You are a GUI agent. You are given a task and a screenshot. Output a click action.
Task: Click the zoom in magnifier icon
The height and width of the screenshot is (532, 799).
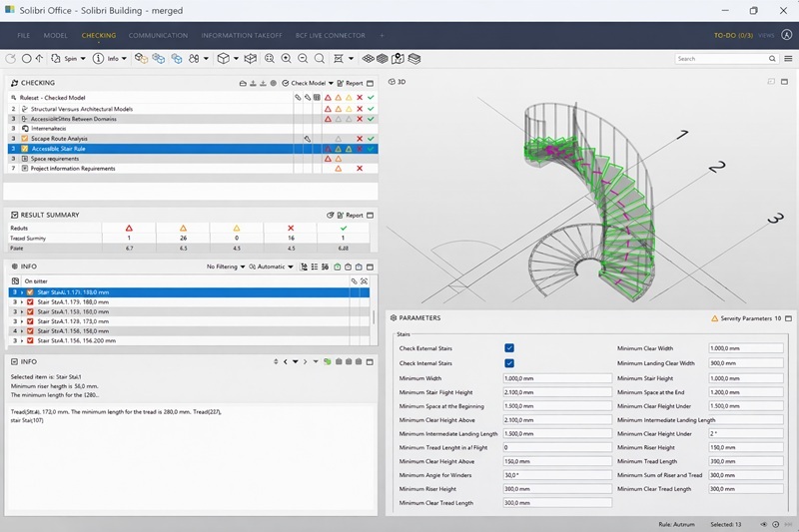[x=287, y=59]
